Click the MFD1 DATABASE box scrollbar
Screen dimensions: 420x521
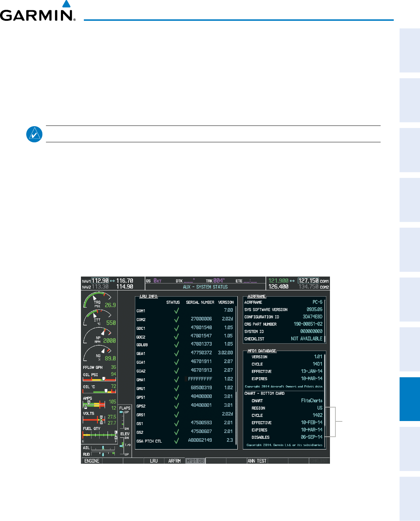click(x=324, y=400)
